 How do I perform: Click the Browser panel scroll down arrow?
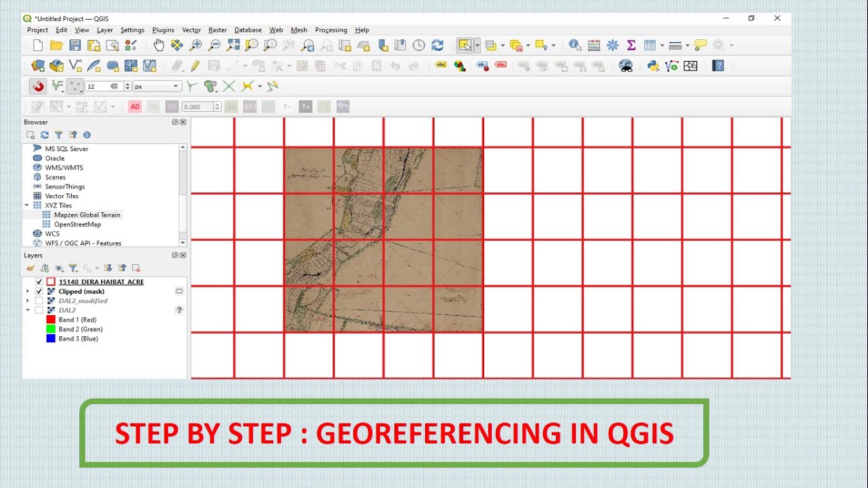tap(182, 243)
